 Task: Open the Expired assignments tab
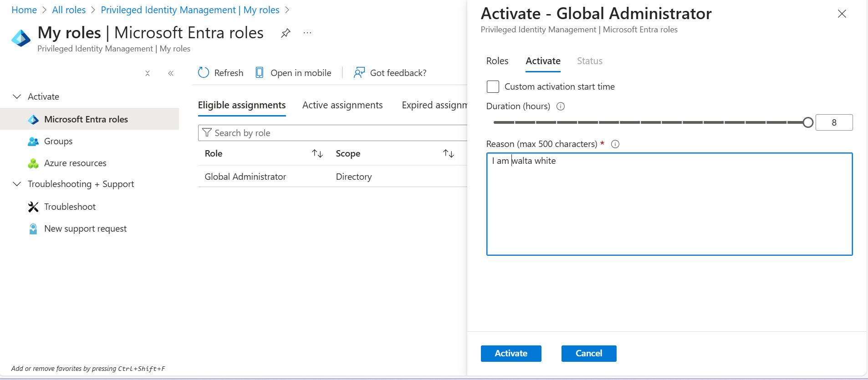tap(434, 105)
